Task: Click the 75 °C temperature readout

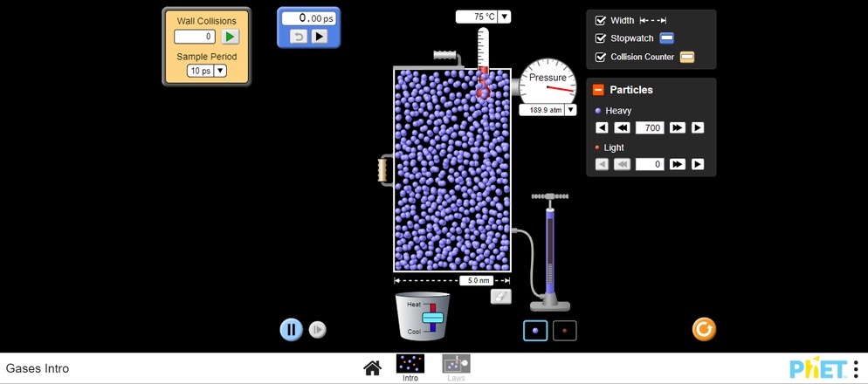Action: point(477,17)
